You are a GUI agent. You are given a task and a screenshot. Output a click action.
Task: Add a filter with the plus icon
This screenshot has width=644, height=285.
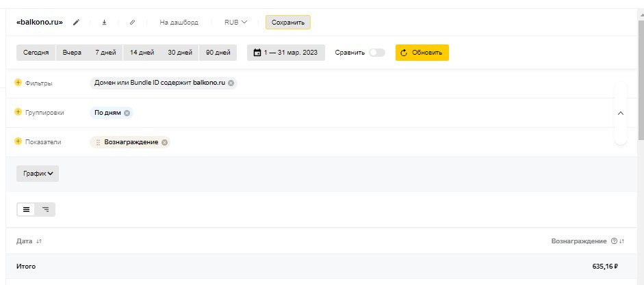18,83
